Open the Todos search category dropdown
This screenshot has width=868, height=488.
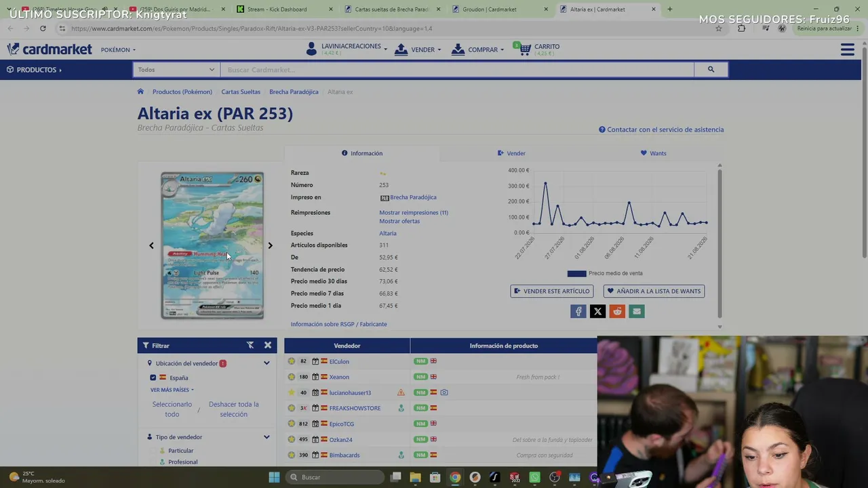pyautogui.click(x=176, y=69)
